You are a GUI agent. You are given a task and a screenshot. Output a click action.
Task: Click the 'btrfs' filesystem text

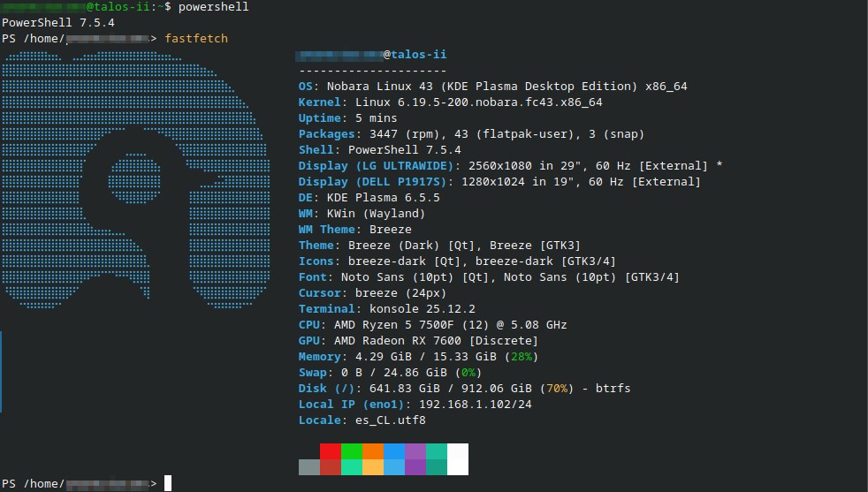click(x=613, y=389)
